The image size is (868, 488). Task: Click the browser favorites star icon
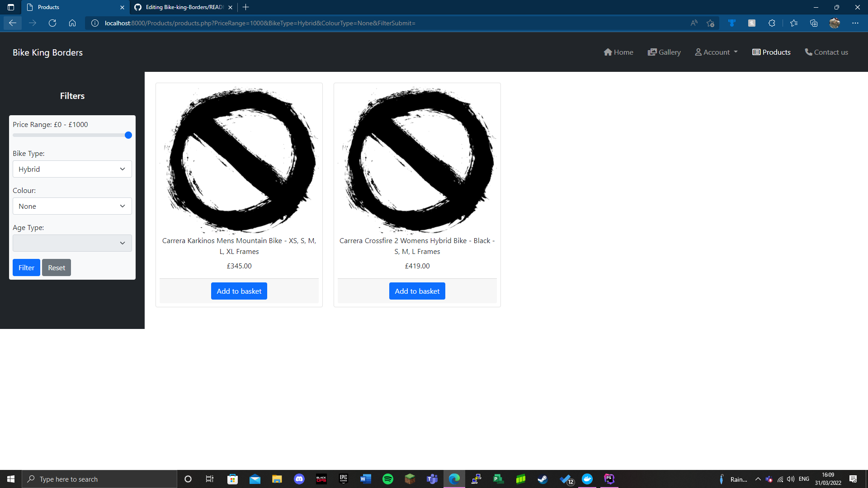(794, 23)
